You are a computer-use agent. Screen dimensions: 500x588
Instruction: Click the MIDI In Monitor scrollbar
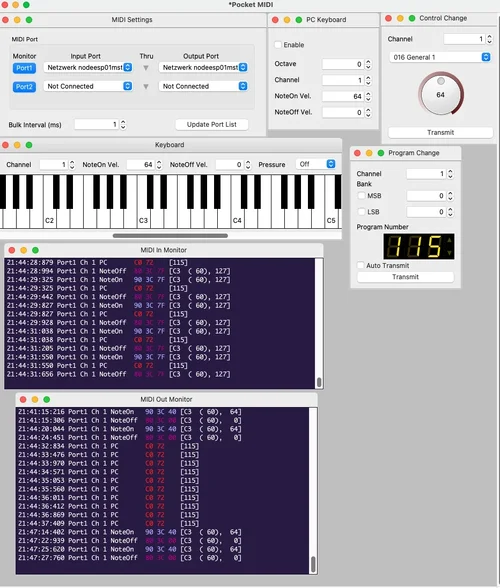[x=319, y=382]
